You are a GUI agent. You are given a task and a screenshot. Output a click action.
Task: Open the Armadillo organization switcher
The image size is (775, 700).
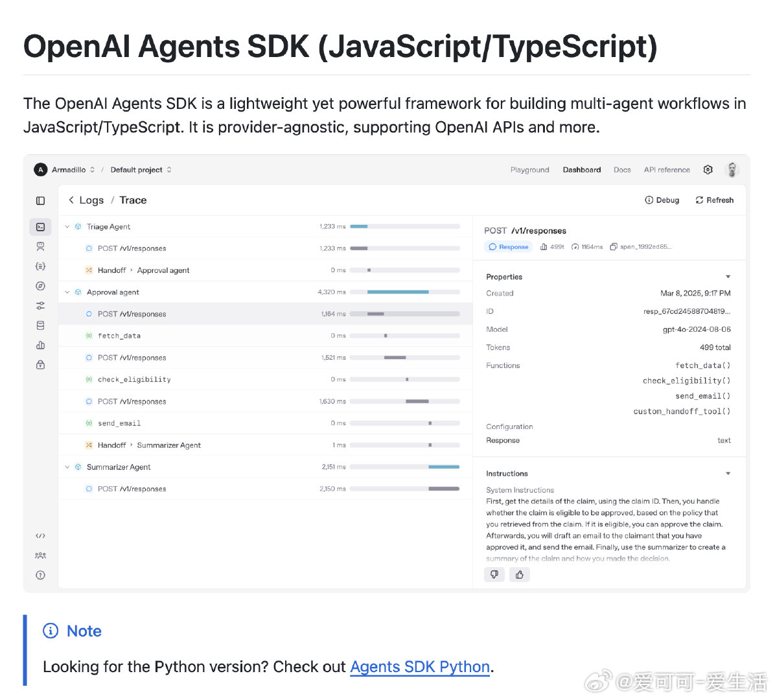73,170
